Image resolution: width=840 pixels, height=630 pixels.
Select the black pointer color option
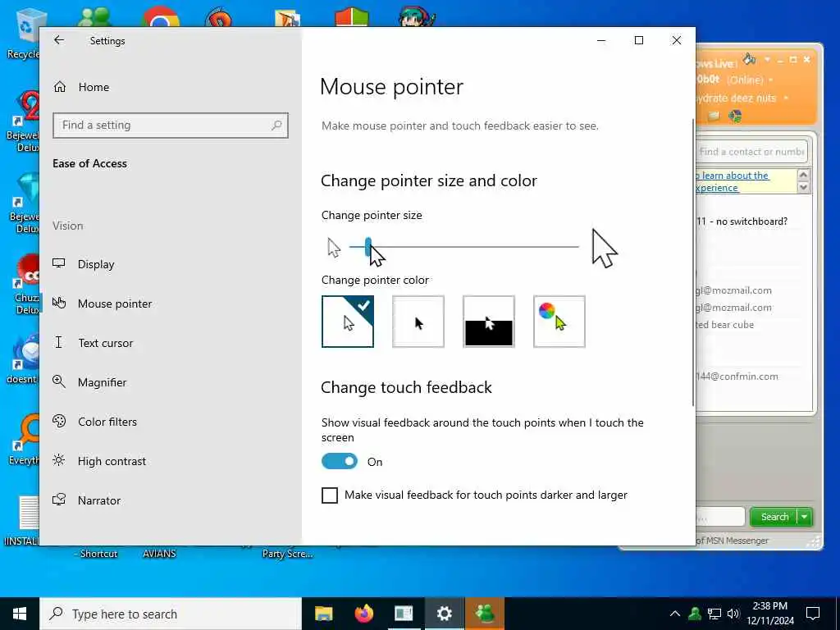[x=418, y=322]
